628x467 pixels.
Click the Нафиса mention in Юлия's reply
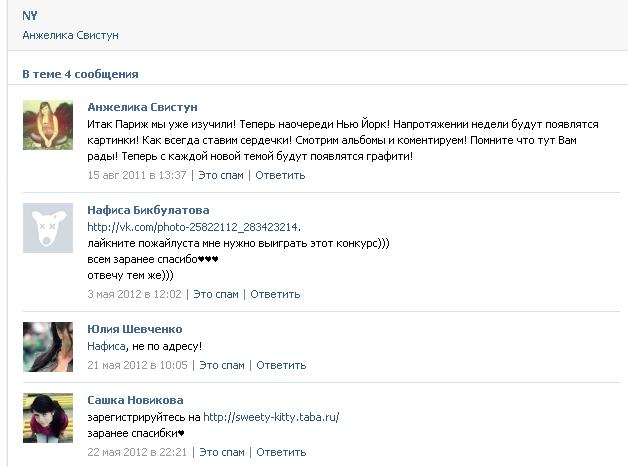click(x=107, y=346)
